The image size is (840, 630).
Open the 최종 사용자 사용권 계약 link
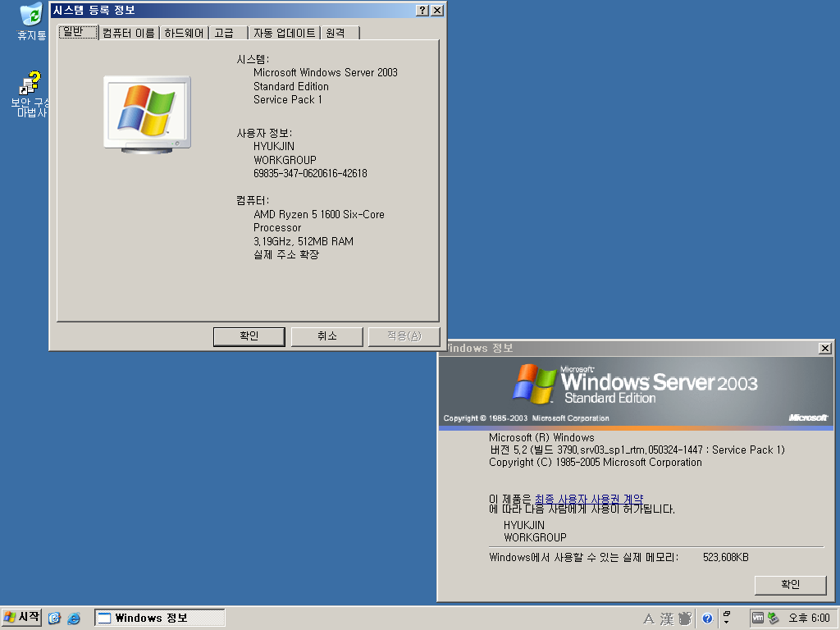[589, 500]
